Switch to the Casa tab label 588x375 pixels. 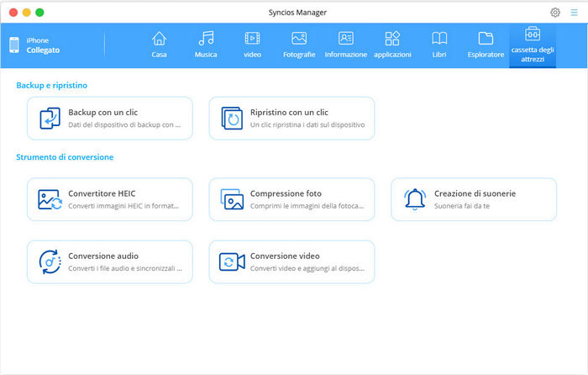pyautogui.click(x=159, y=55)
